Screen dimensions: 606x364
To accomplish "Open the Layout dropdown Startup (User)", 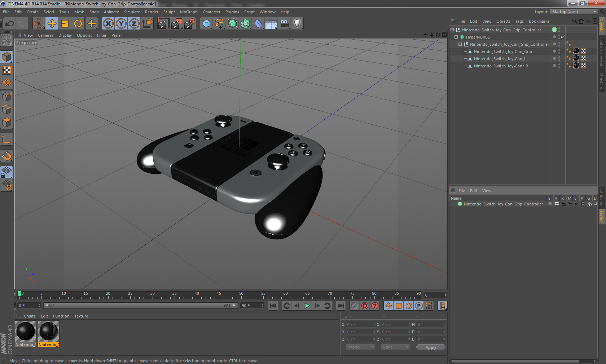I will pos(574,12).
